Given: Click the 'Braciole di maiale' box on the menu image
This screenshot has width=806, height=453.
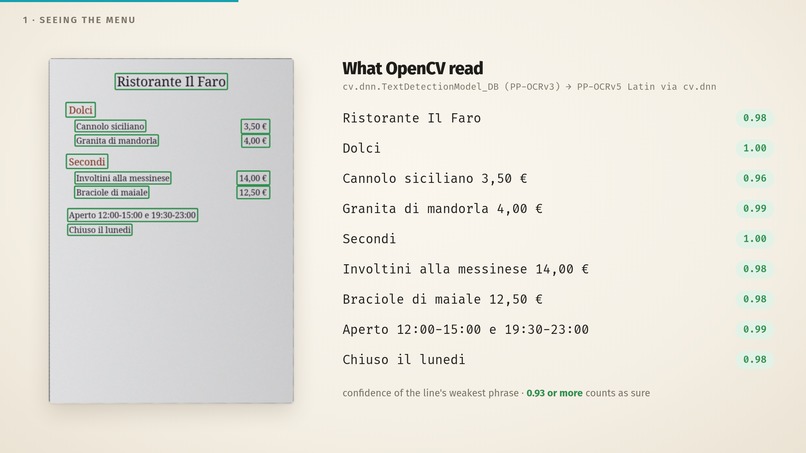Looking at the screenshot, I should [x=112, y=192].
